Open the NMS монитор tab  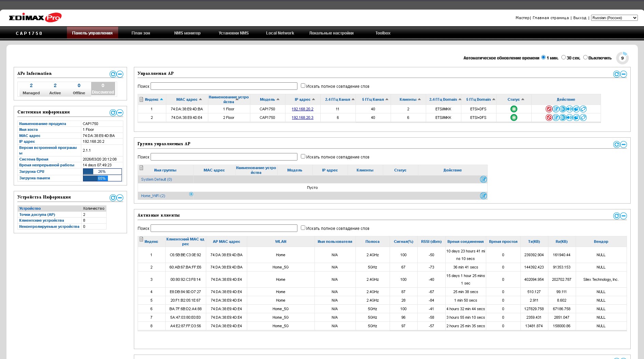pyautogui.click(x=187, y=33)
